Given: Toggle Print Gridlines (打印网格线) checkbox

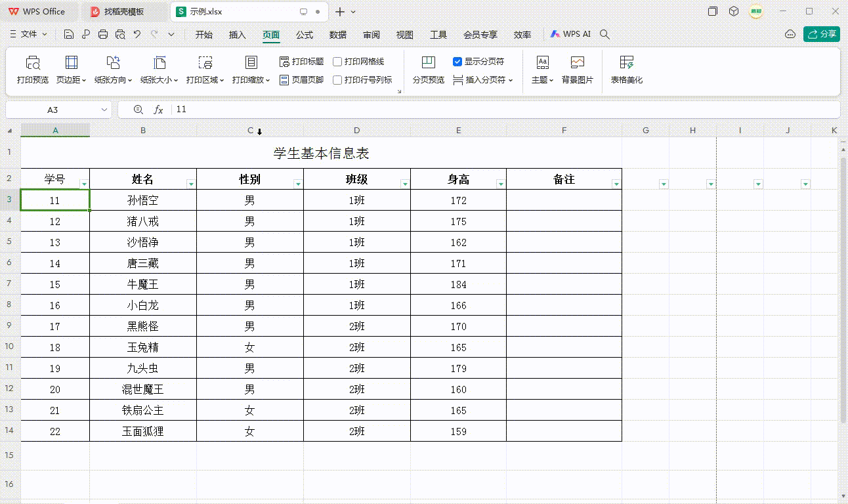Looking at the screenshot, I should click(337, 62).
